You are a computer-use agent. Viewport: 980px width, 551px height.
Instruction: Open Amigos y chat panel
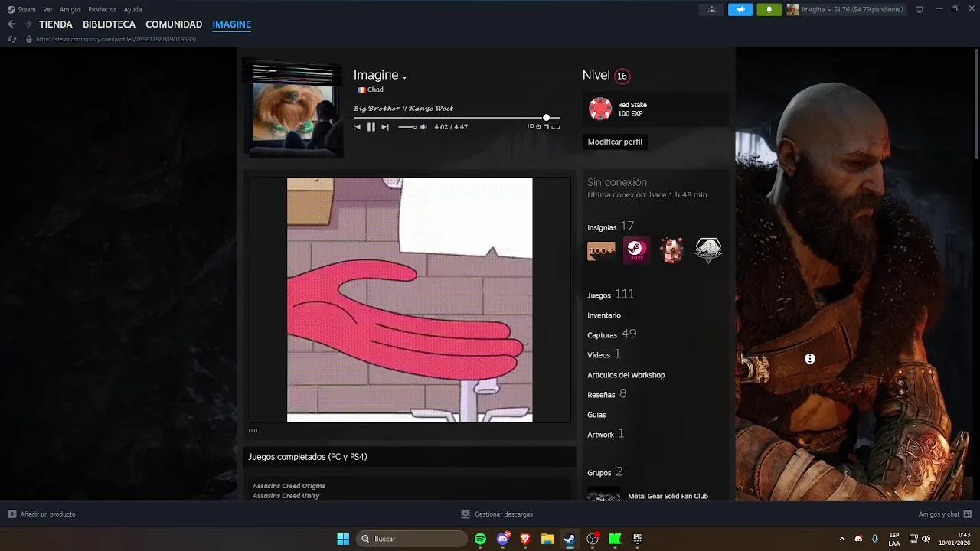click(x=945, y=514)
